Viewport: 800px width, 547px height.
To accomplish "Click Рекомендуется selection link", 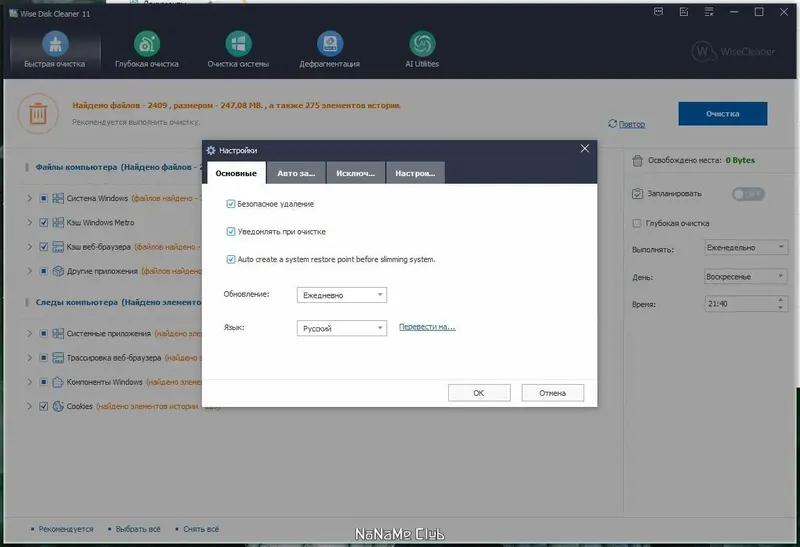I will 66,529.
